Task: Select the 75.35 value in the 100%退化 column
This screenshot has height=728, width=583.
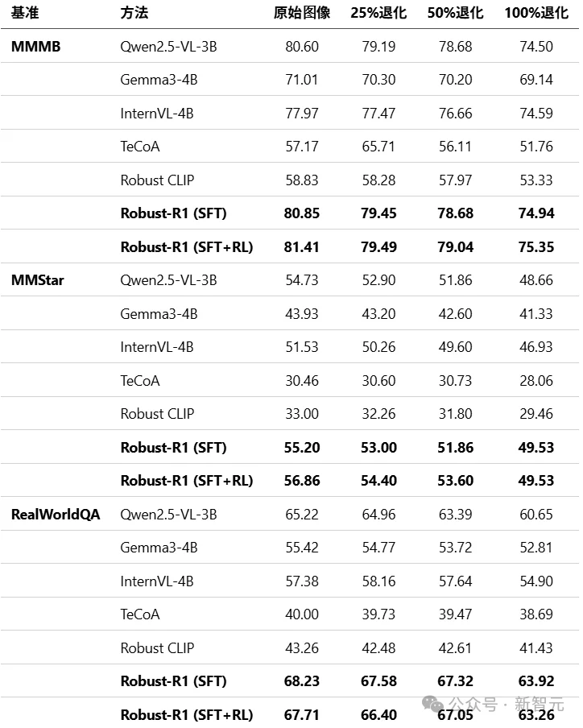Action: coord(536,247)
